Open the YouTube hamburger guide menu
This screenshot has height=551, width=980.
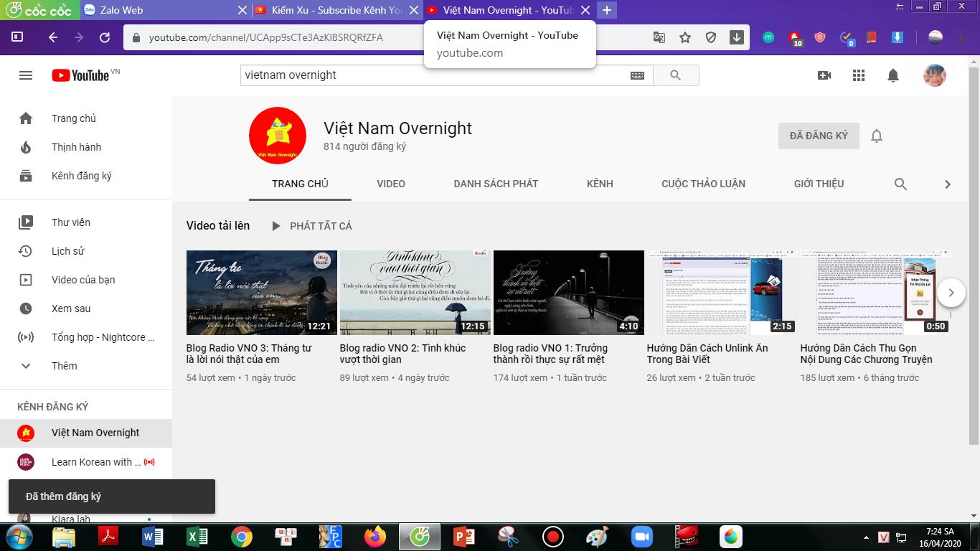[26, 75]
